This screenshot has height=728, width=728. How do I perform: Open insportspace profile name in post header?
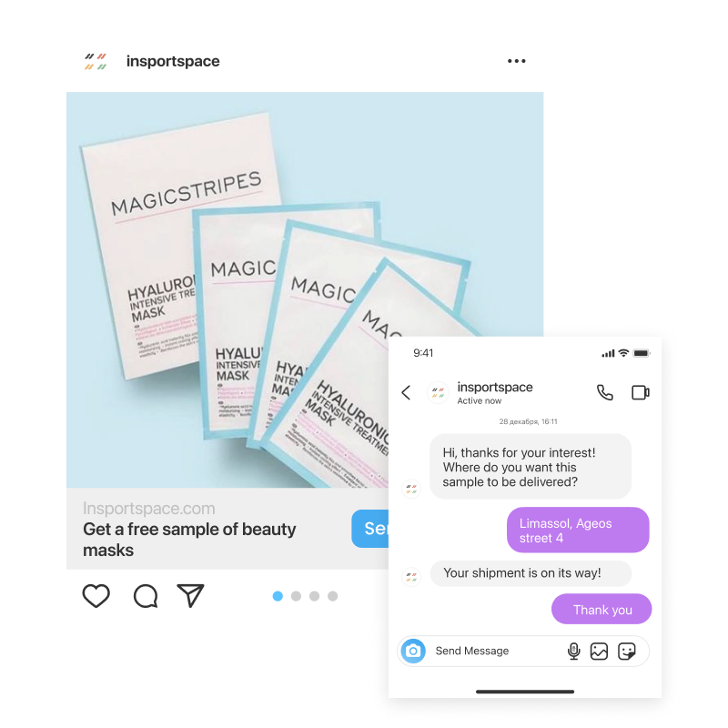(173, 61)
